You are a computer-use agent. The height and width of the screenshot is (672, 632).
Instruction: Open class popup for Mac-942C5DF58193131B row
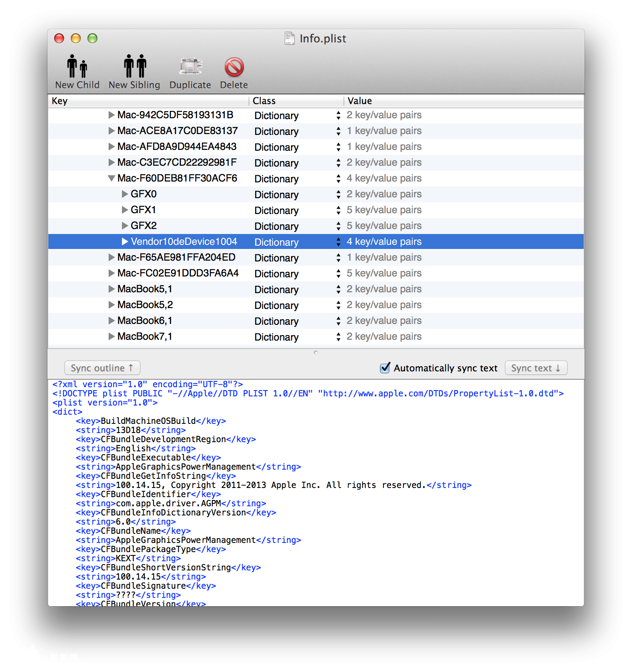(x=338, y=115)
